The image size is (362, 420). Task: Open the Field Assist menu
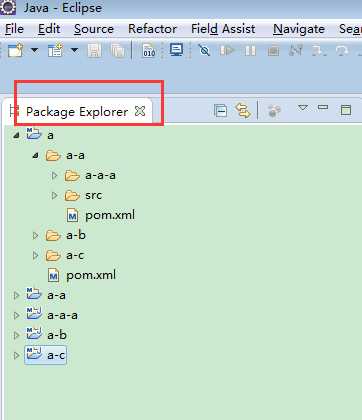coord(223,29)
